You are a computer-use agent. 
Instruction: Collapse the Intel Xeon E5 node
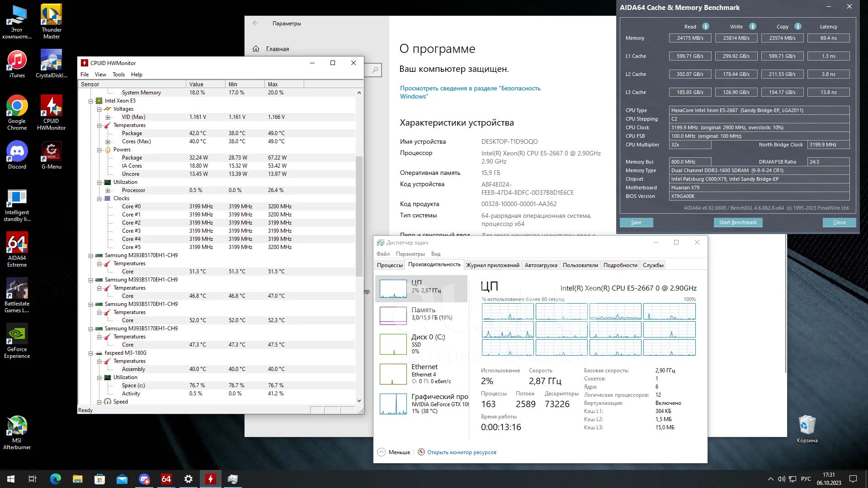(90, 101)
